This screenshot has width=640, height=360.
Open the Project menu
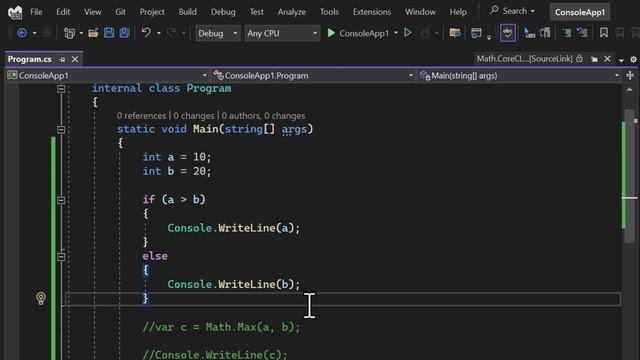[x=152, y=12]
